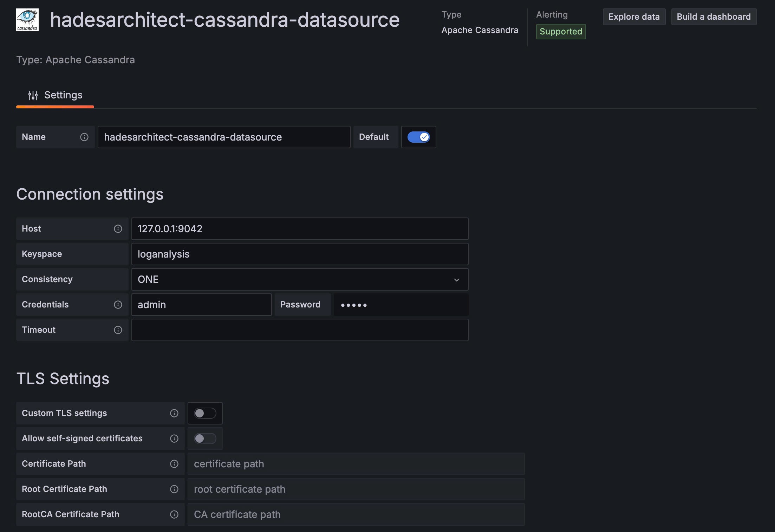Click the empty Timeout input field
The image size is (775, 532).
coord(299,330)
